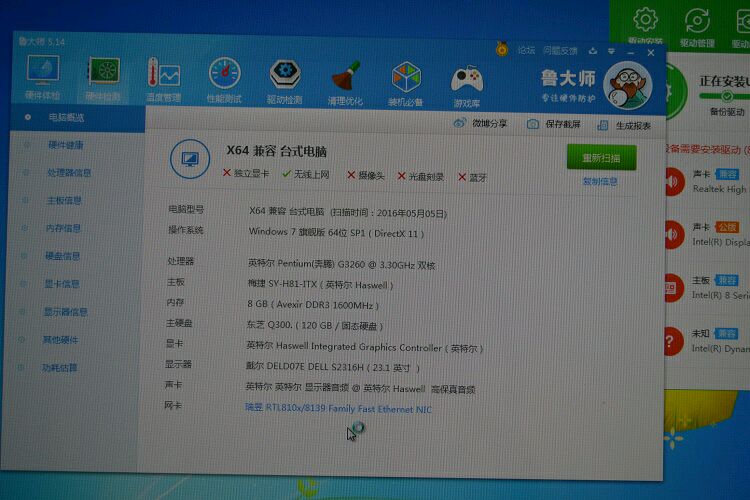Click the 8 GB Avexir DDR3 1600MHz text
The image size is (750, 500).
click(x=313, y=305)
